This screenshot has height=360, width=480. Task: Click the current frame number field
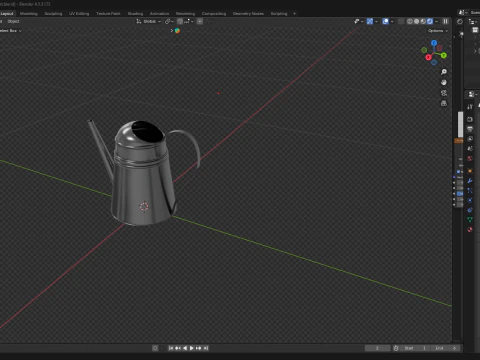377,348
